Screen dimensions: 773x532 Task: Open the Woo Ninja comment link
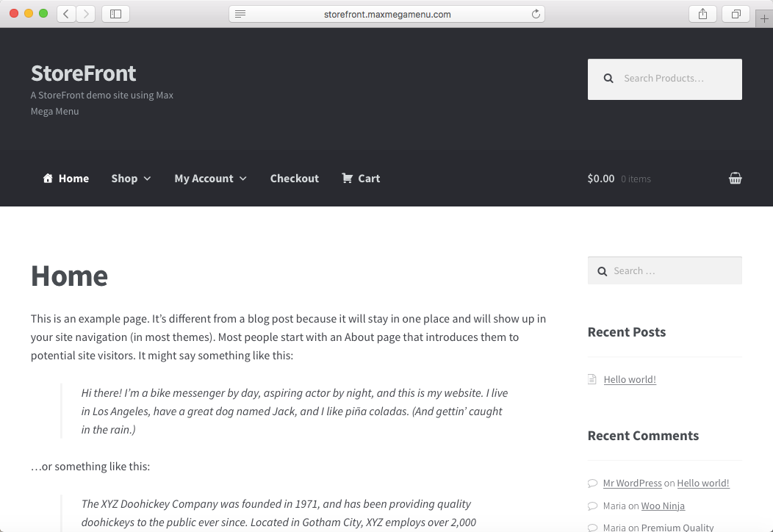coord(661,506)
